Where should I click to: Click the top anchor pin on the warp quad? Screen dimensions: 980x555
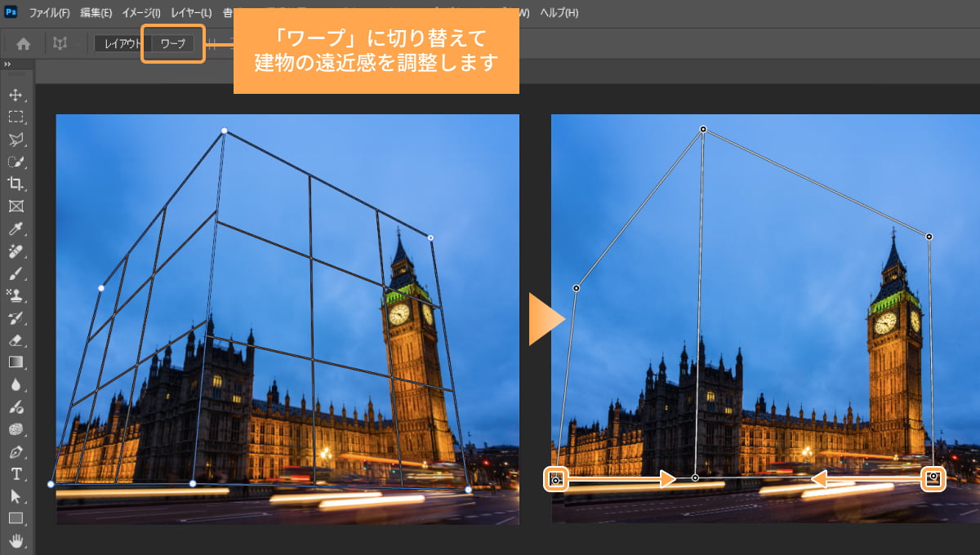click(x=704, y=129)
